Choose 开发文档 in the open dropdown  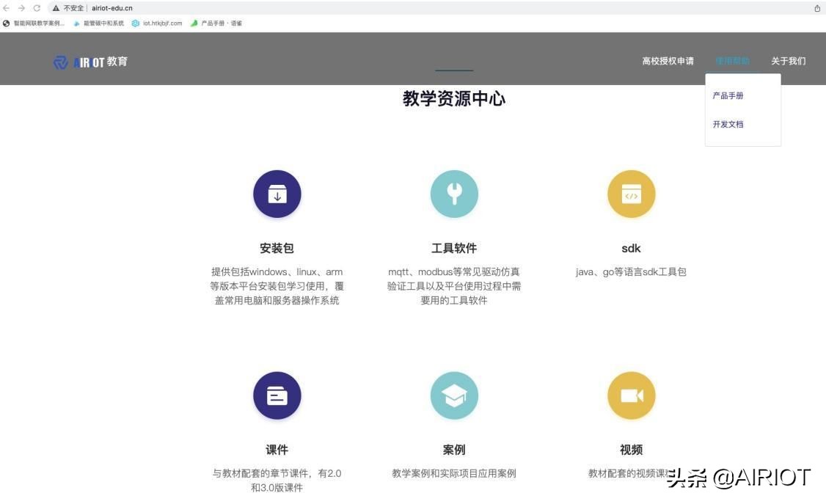pyautogui.click(x=728, y=124)
